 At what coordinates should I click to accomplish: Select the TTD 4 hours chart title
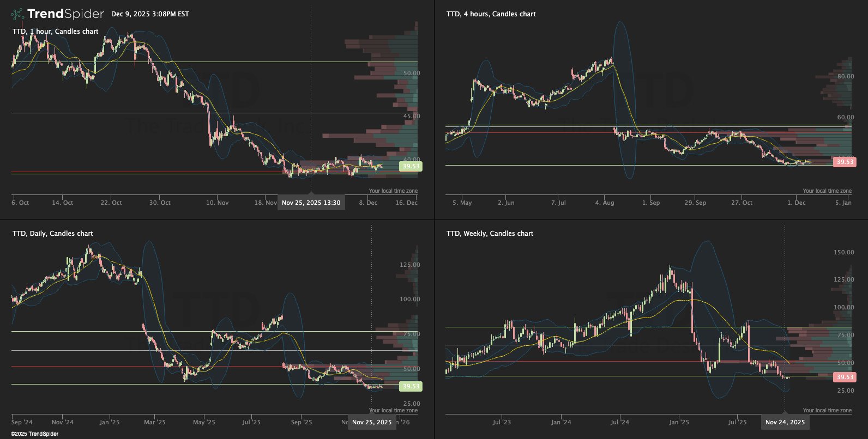[491, 14]
